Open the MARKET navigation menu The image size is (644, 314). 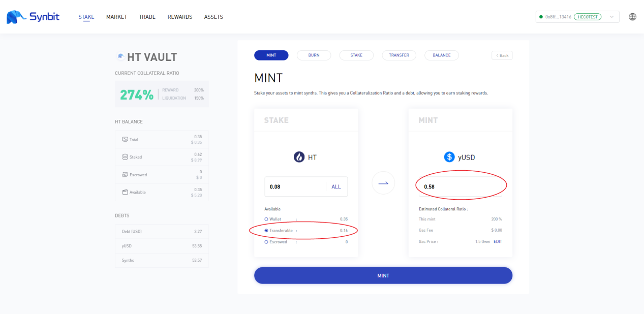click(116, 17)
